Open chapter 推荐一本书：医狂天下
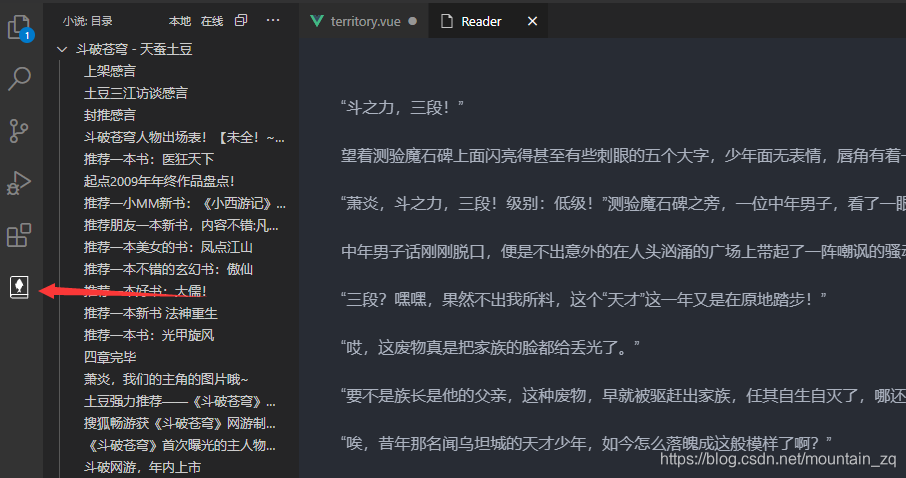 (149, 159)
